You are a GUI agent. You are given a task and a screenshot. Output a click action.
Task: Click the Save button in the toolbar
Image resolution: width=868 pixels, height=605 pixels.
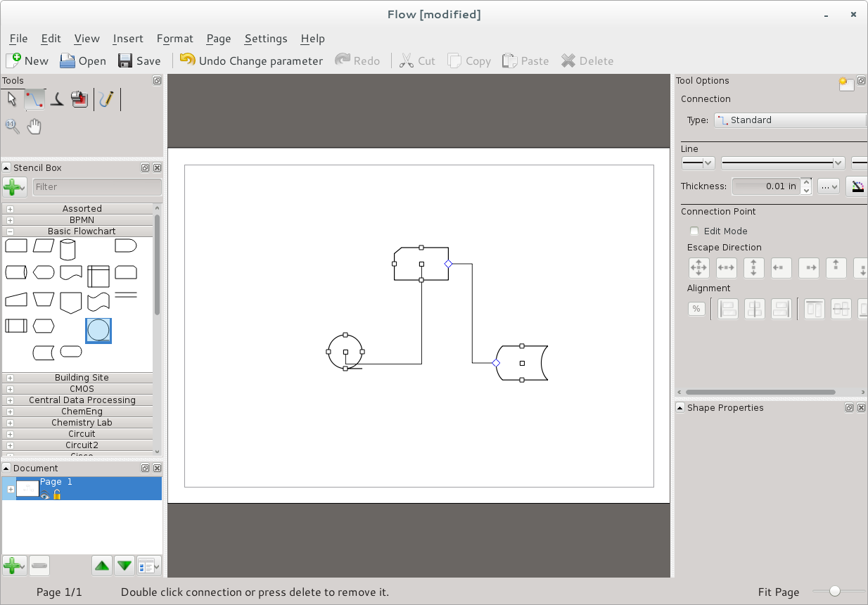(x=139, y=60)
